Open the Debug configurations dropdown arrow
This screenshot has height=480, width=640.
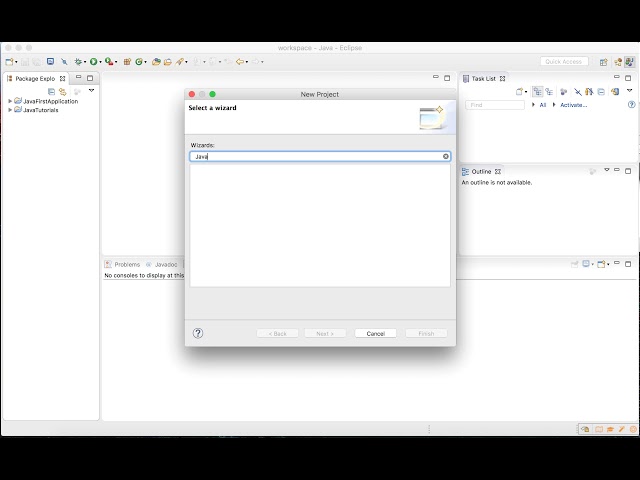[85, 62]
